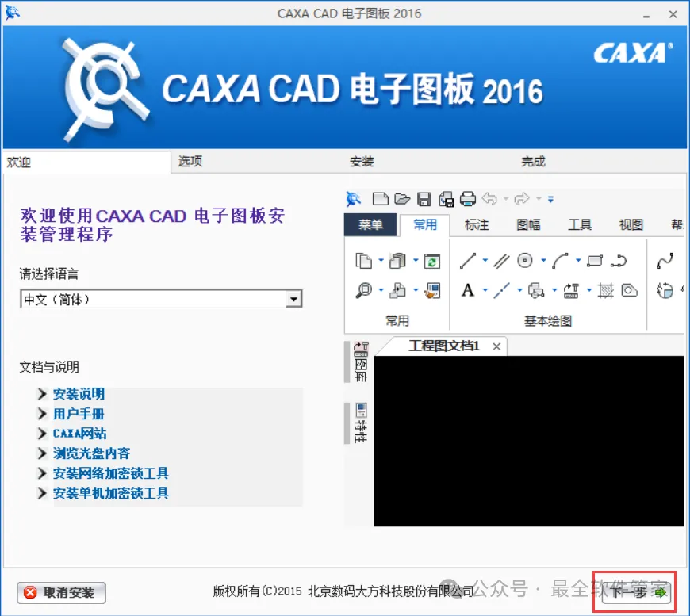
Task: Switch to the 完成 step tab
Action: point(533,162)
